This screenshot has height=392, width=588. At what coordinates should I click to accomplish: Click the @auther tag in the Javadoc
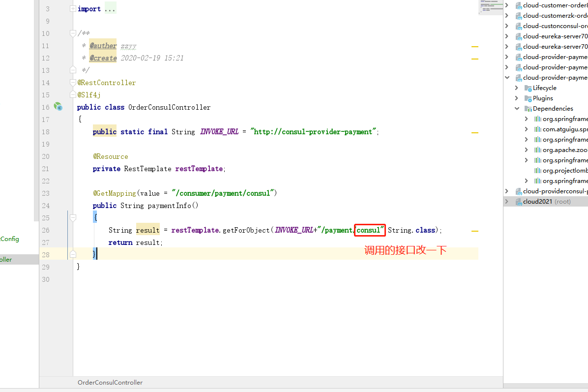point(103,46)
